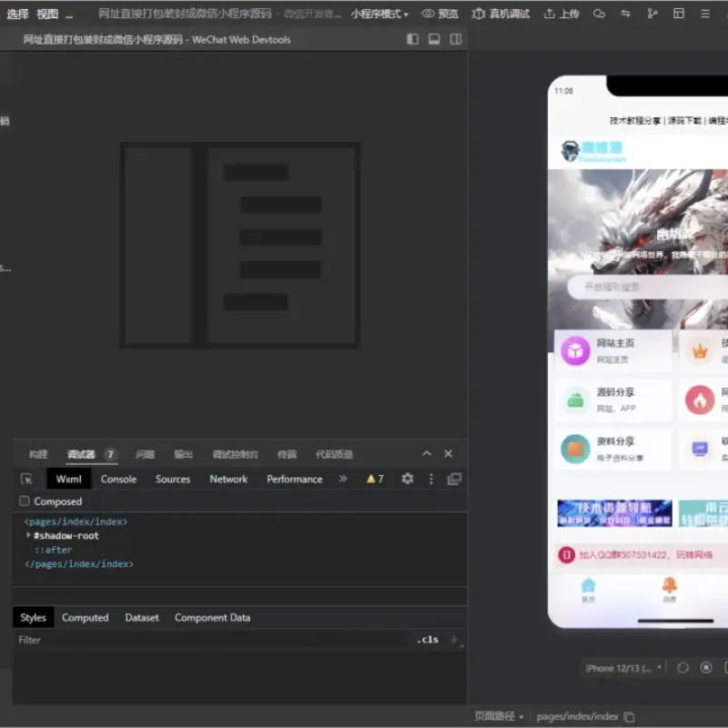
Task: Tap the blue 技术资源导航 banner thumbnail
Action: click(x=614, y=513)
